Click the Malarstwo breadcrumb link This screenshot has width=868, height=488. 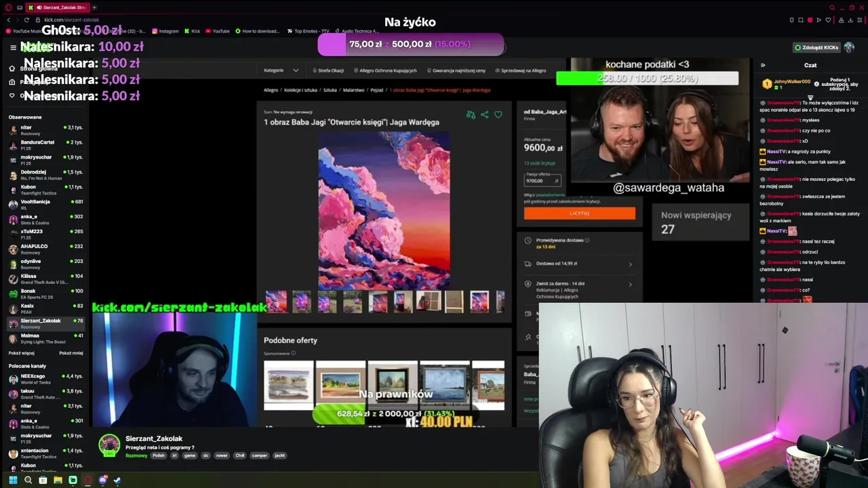click(353, 90)
